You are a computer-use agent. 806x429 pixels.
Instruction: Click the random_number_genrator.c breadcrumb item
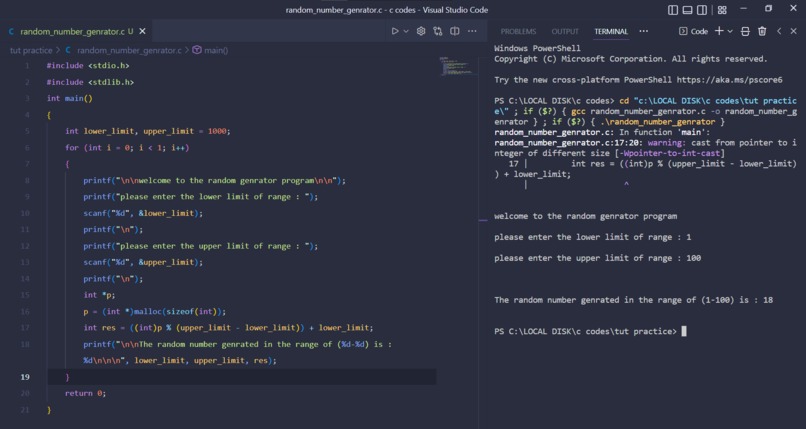[124, 50]
